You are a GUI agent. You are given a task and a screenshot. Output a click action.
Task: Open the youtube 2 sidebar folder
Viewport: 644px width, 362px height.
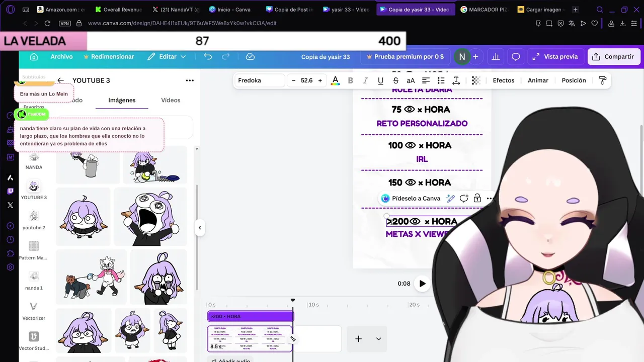(34, 220)
